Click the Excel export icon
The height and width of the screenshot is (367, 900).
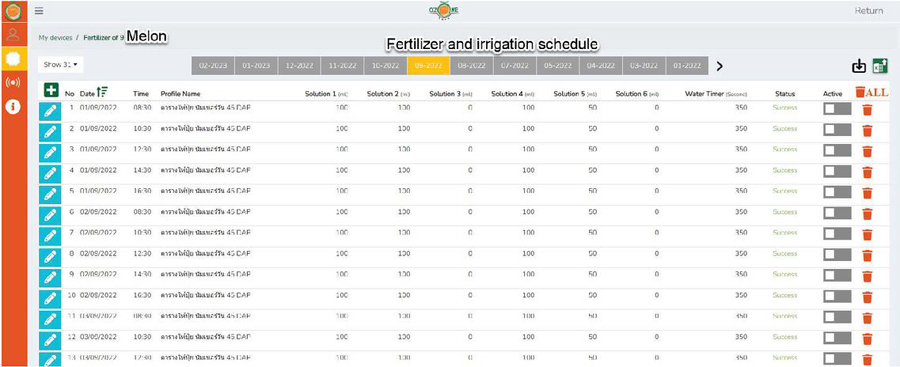[x=880, y=66]
